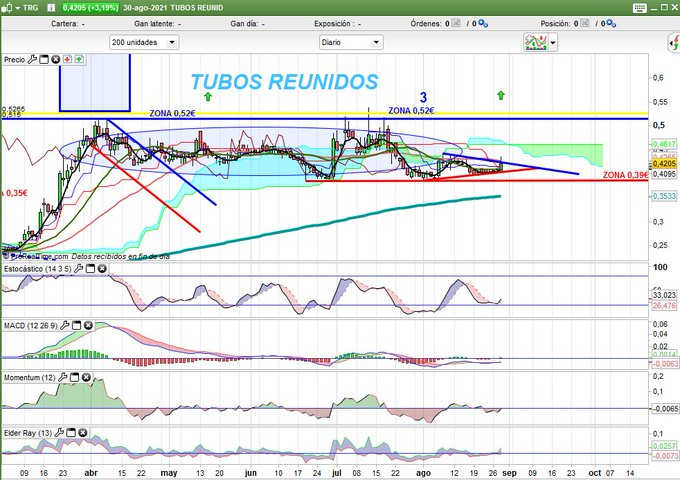The image size is (680, 480).
Task: Click the 0,3533 moving average axis label
Action: (664, 196)
